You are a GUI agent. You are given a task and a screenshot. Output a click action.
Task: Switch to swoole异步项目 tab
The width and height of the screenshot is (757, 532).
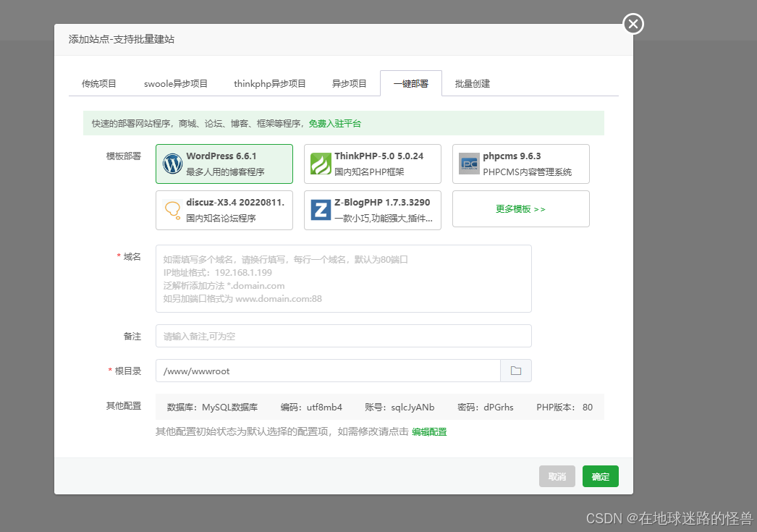point(176,83)
